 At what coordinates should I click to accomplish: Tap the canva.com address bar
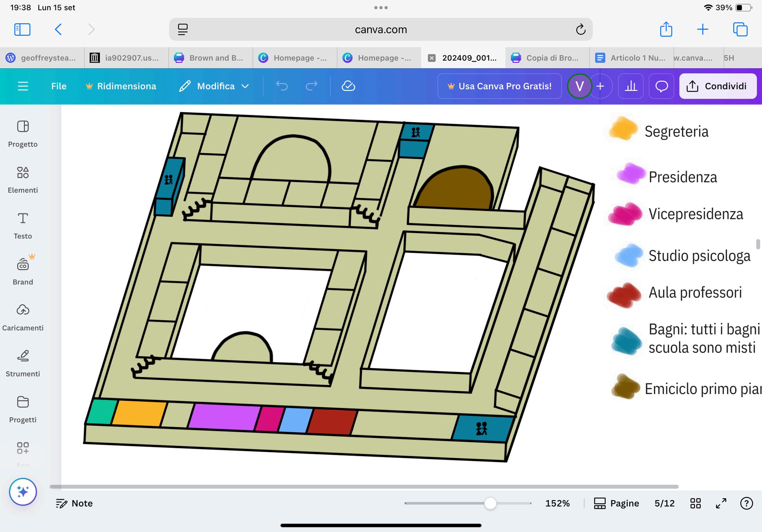point(381,29)
